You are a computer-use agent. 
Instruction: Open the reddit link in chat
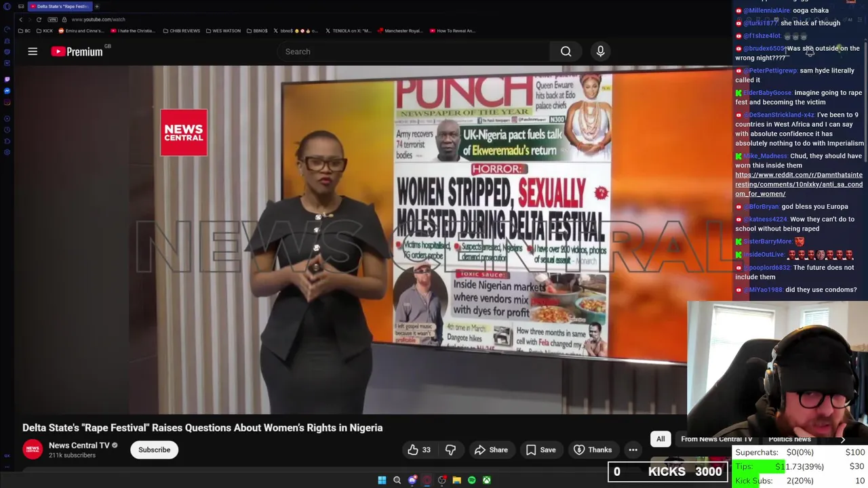[799, 184]
